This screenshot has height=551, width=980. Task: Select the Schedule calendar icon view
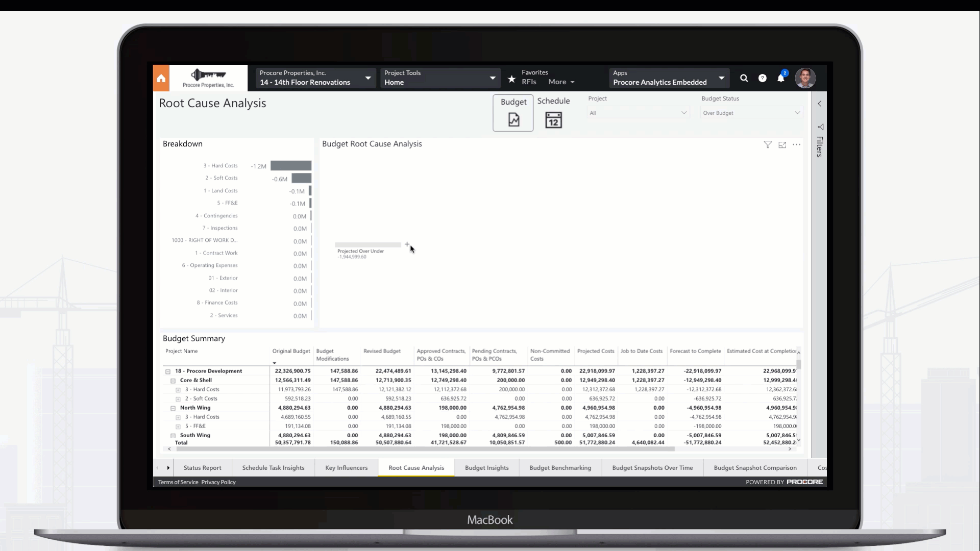click(x=553, y=120)
